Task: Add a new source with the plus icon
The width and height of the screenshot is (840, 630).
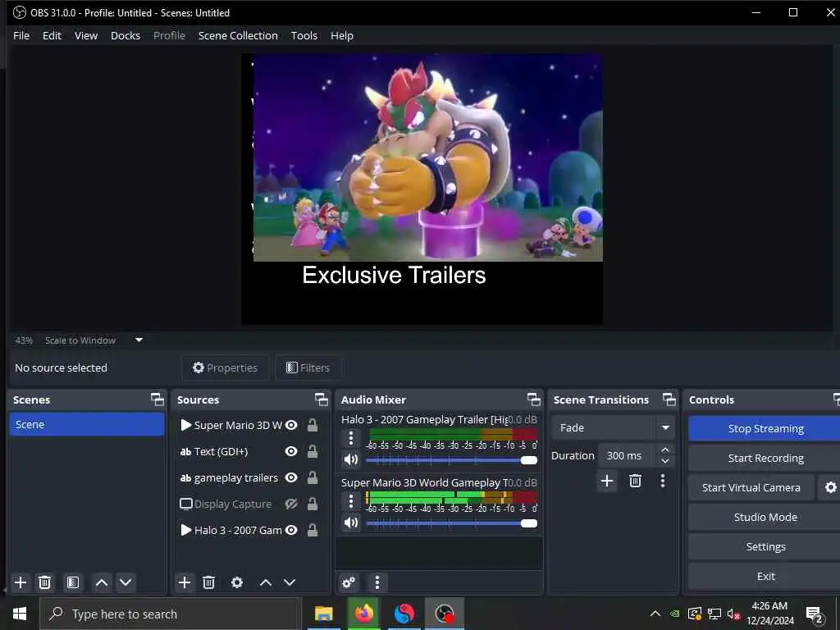Action: tap(185, 582)
